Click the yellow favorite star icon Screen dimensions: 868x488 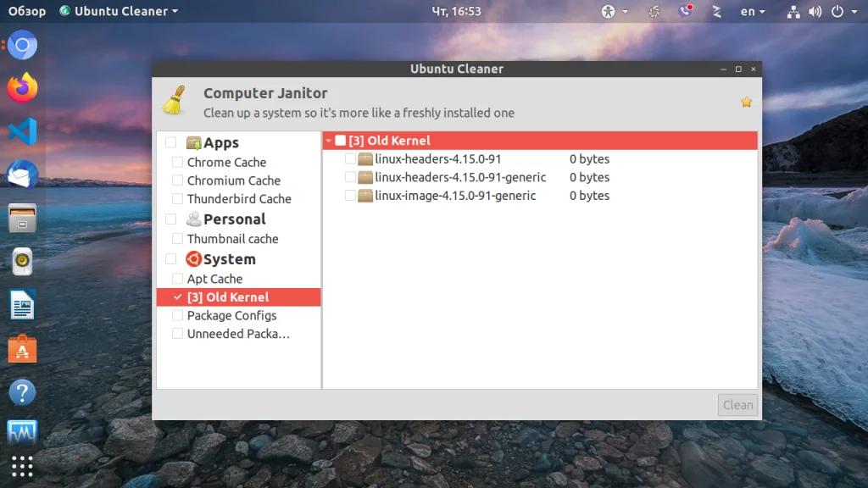point(746,102)
